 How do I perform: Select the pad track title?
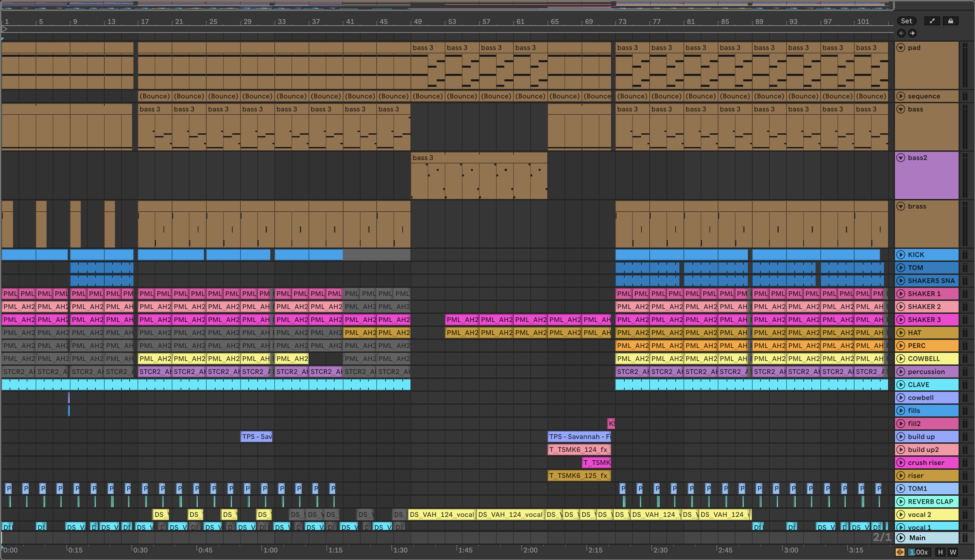[914, 48]
